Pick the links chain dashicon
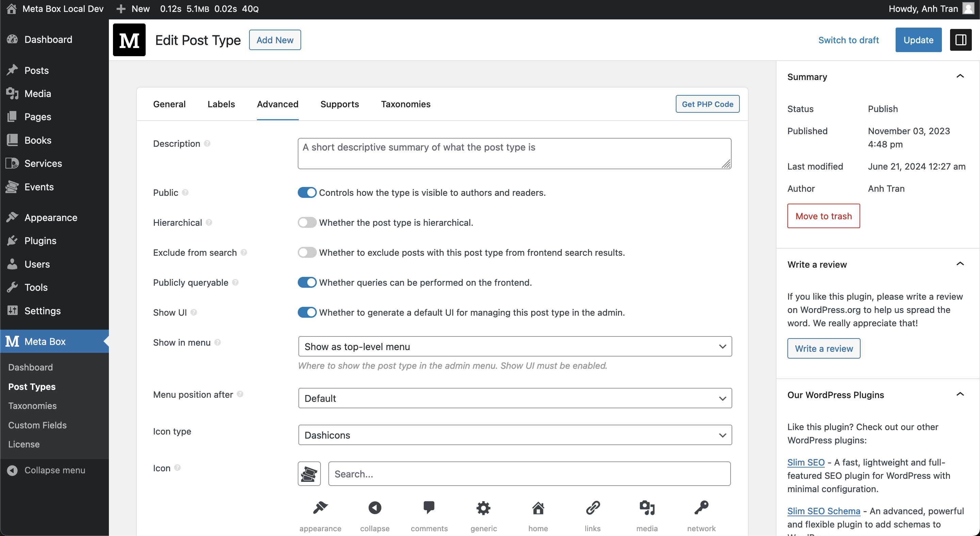 tap(592, 508)
